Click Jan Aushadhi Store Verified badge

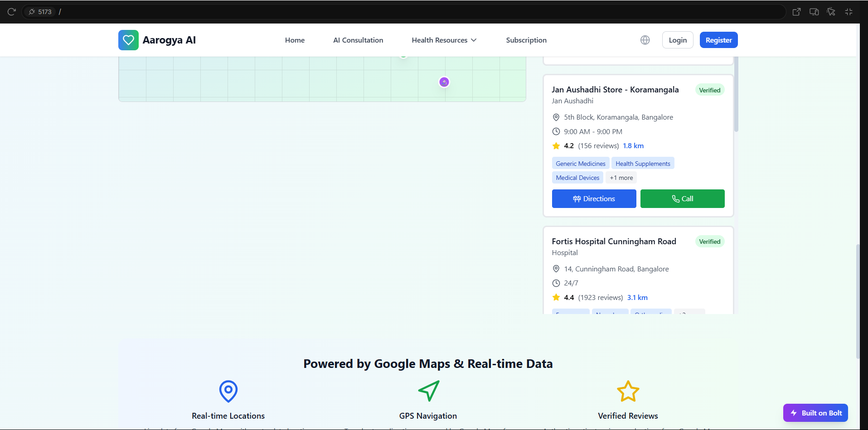click(x=710, y=90)
